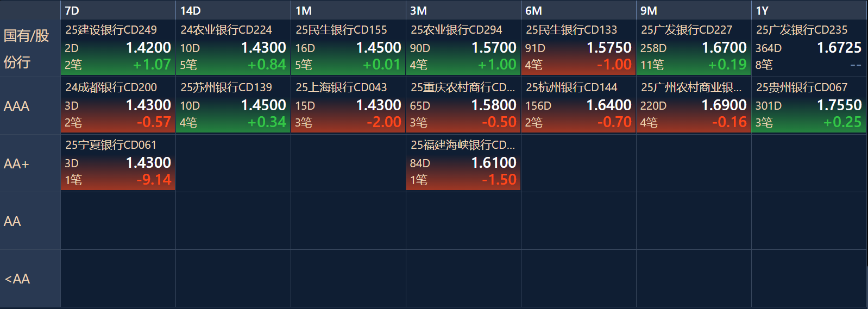The image size is (868, 309).
Task: Open the 25广州农村商业银 card
Action: click(694, 105)
